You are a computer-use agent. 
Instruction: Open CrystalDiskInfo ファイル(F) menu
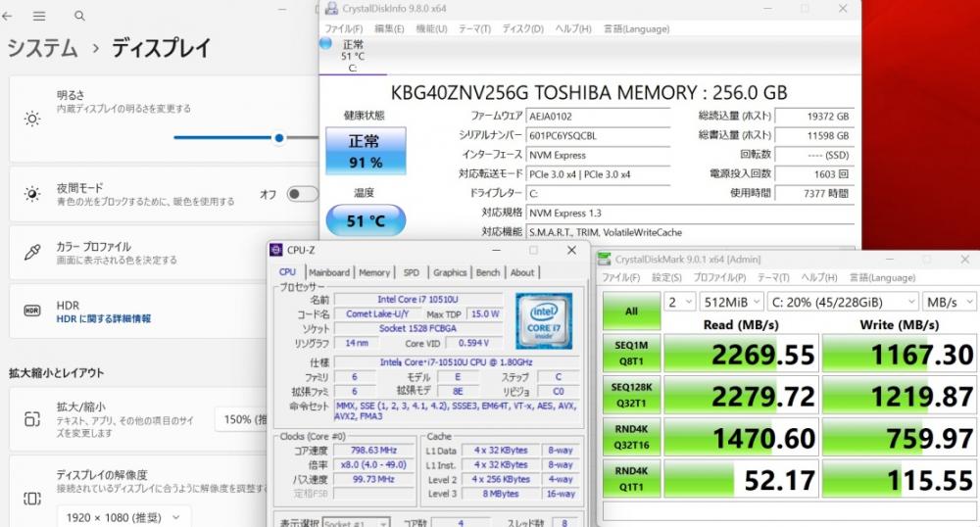click(x=343, y=28)
